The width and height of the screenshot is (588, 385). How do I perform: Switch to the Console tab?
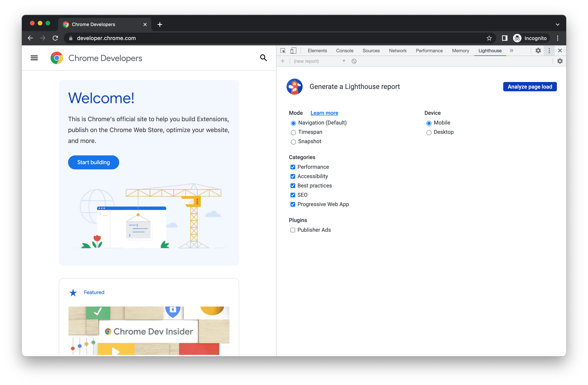coord(345,51)
